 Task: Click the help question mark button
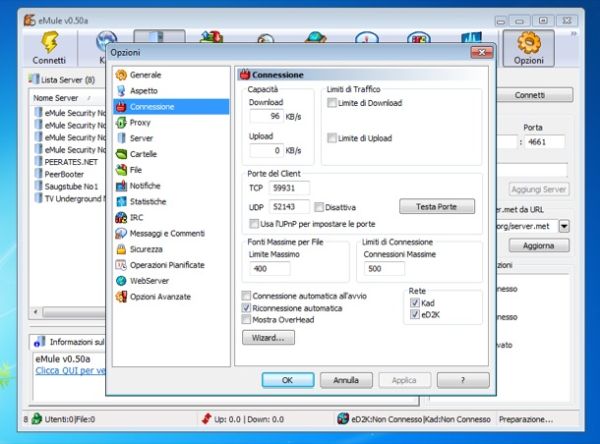point(463,380)
